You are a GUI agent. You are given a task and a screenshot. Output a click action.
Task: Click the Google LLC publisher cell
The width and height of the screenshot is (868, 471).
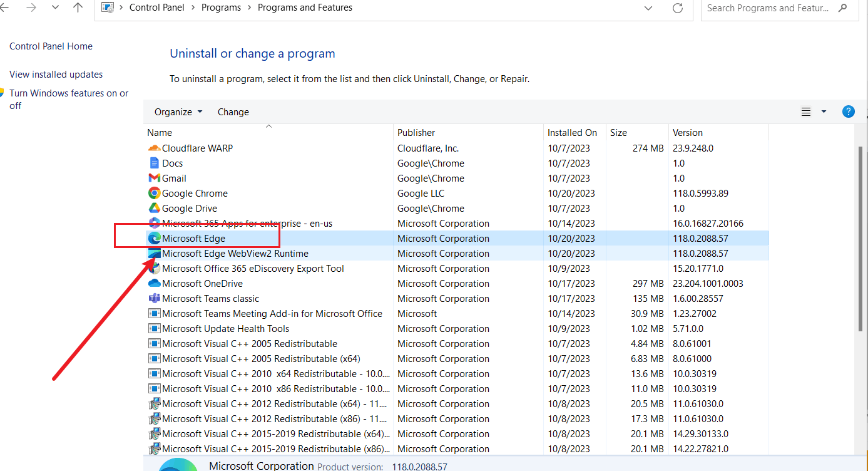tap(421, 194)
